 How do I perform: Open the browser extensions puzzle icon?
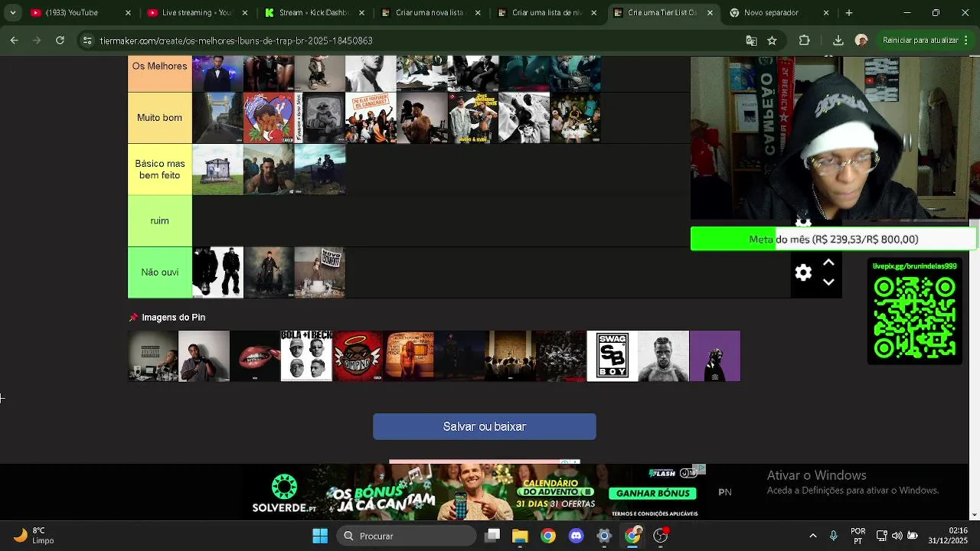(804, 41)
